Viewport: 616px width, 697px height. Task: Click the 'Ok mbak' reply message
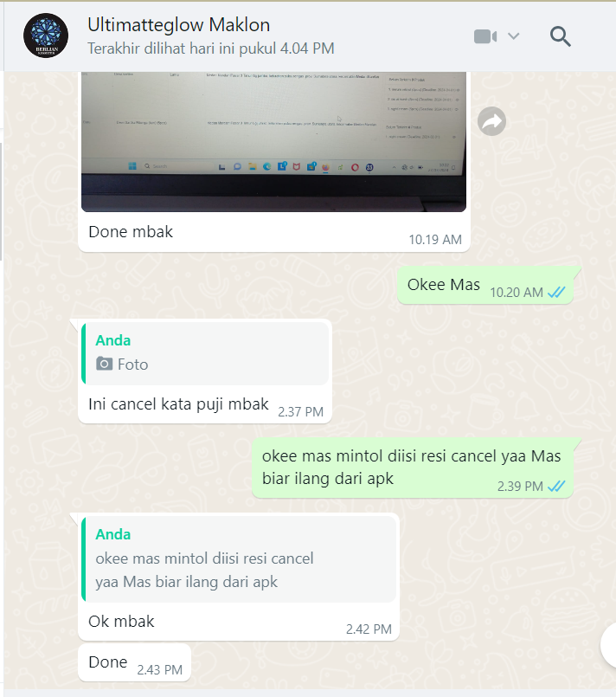[121, 621]
